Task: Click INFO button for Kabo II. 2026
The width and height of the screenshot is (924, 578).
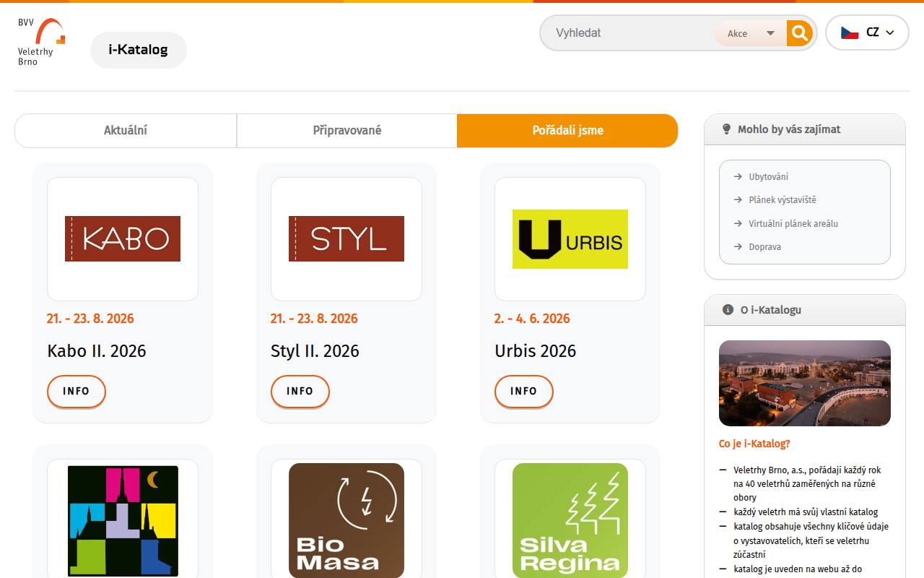Action: point(77,391)
